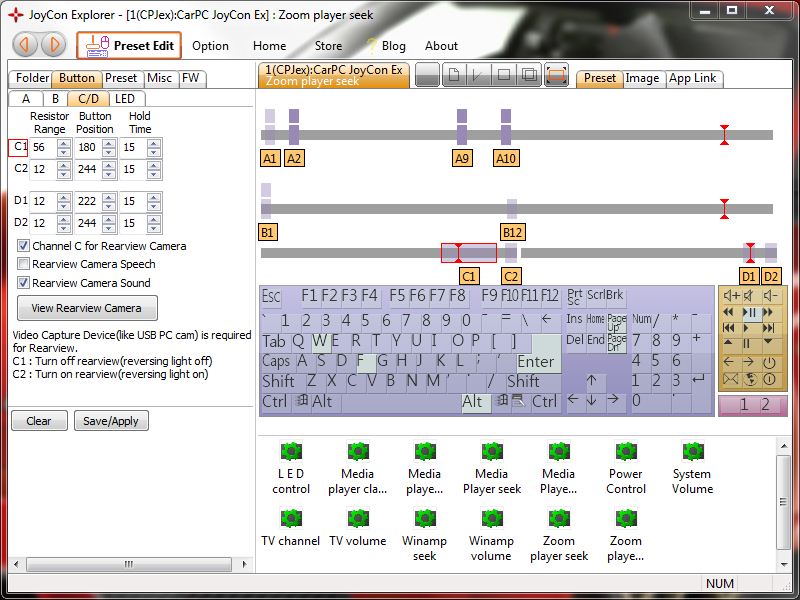Viewport: 800px width, 600px height.
Task: Switch to the FW tab
Action: [x=191, y=78]
